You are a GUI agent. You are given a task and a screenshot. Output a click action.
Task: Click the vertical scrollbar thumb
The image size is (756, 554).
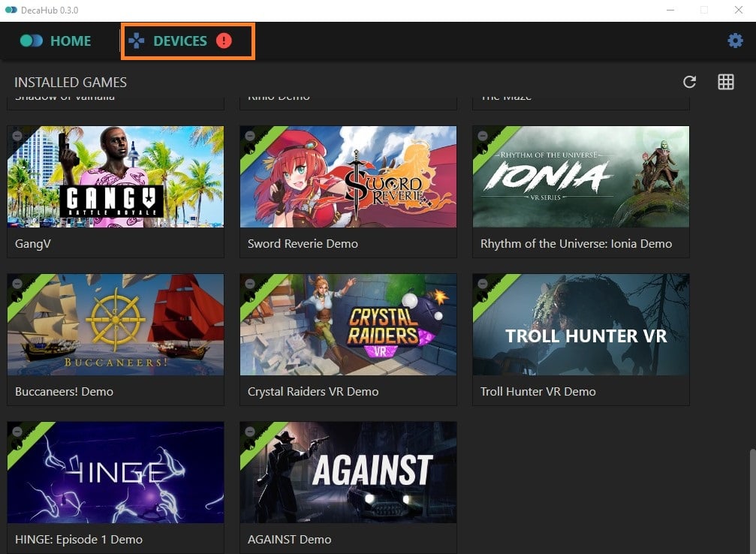[752, 501]
